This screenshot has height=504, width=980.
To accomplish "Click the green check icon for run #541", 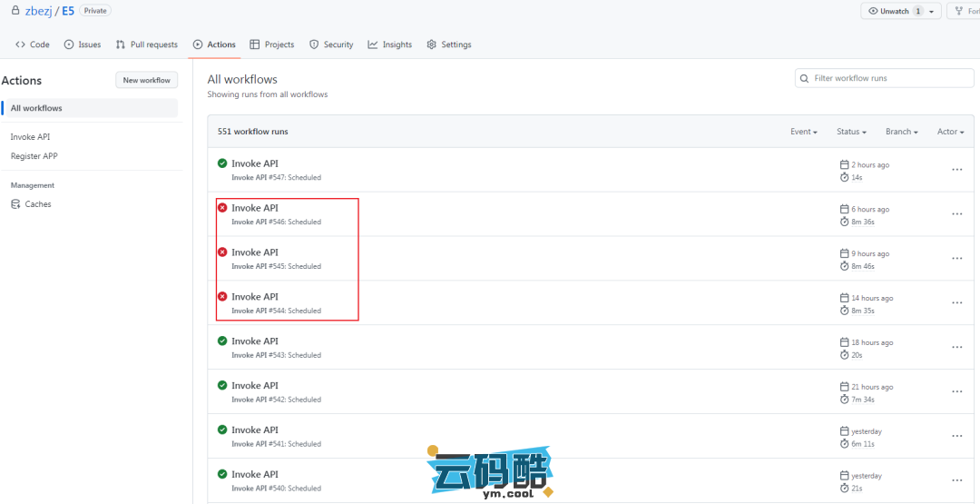I will [x=222, y=430].
